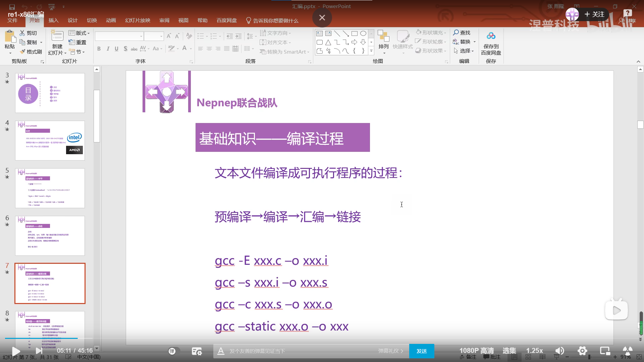
Task: Toggle bold formatting
Action: coord(99,49)
